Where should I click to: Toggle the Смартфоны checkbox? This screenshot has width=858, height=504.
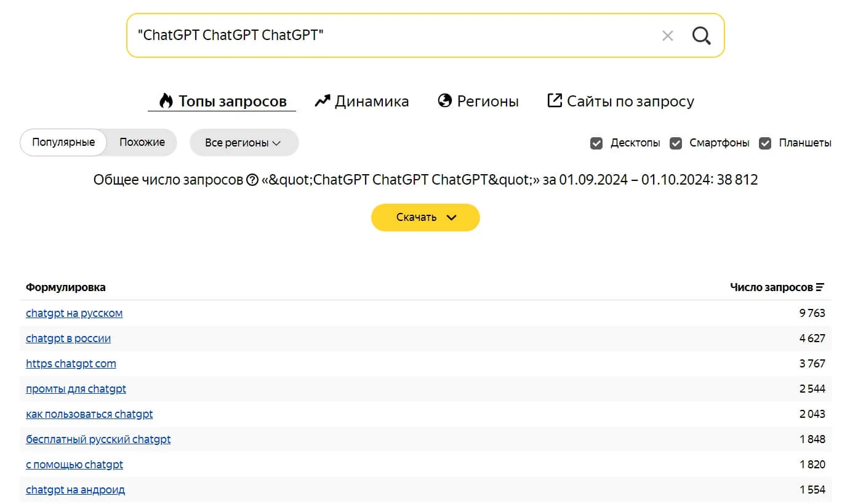[x=676, y=143]
